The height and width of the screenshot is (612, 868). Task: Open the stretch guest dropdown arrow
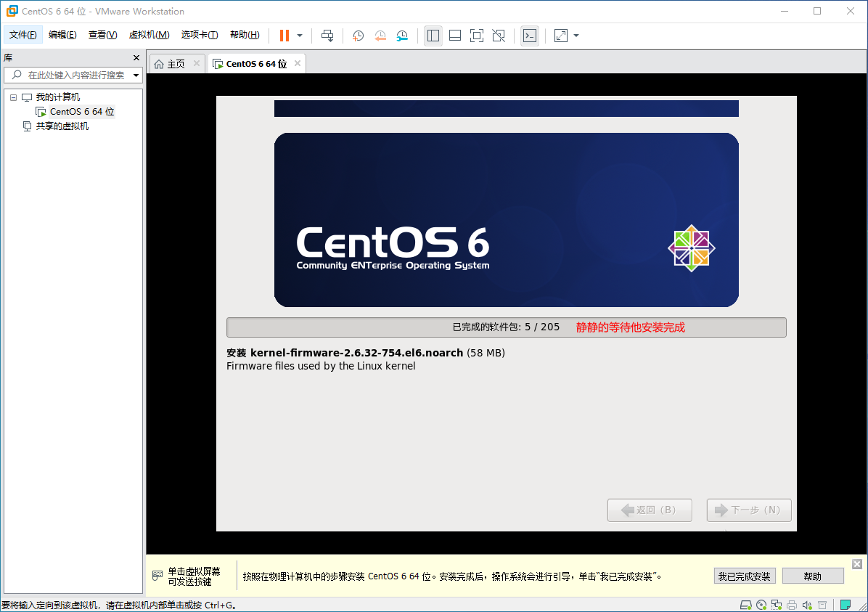click(x=576, y=36)
